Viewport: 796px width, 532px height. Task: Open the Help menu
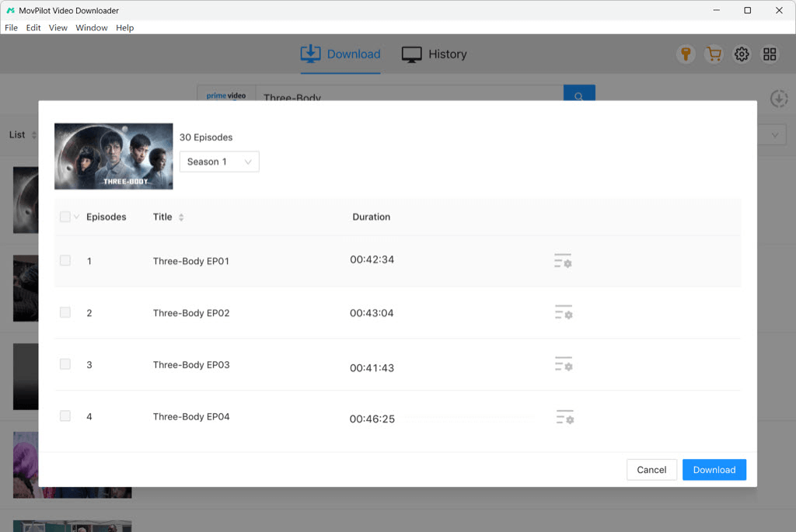pos(125,28)
